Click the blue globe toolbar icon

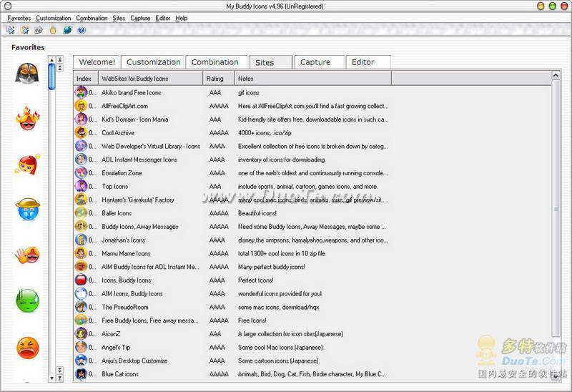(x=67, y=30)
